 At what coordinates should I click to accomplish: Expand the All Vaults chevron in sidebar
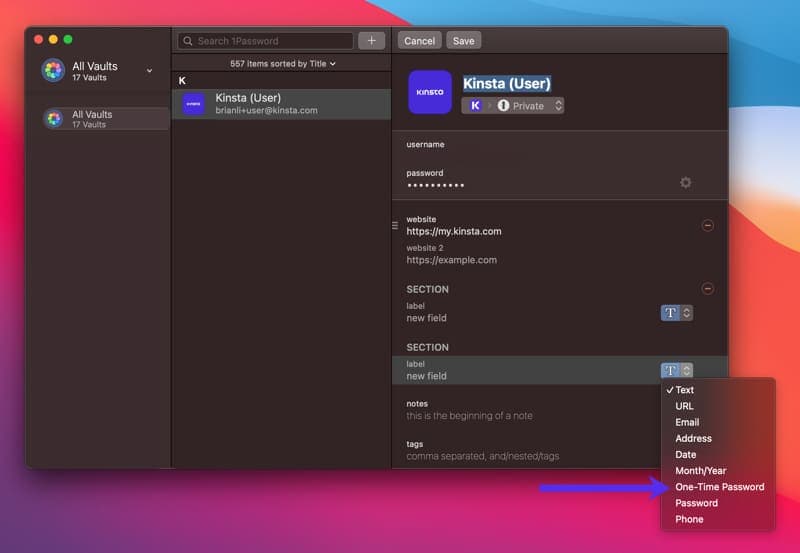tap(150, 71)
